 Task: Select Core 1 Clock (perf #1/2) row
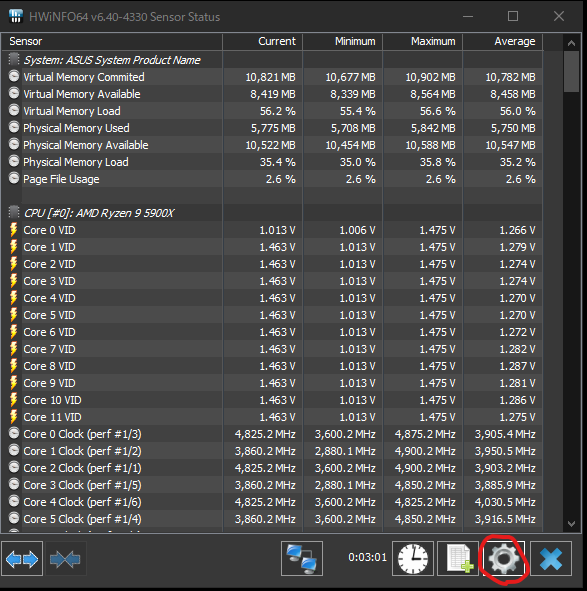(272, 451)
